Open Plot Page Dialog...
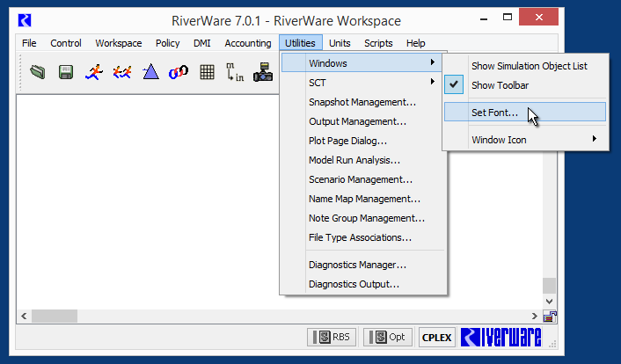 tap(362, 141)
